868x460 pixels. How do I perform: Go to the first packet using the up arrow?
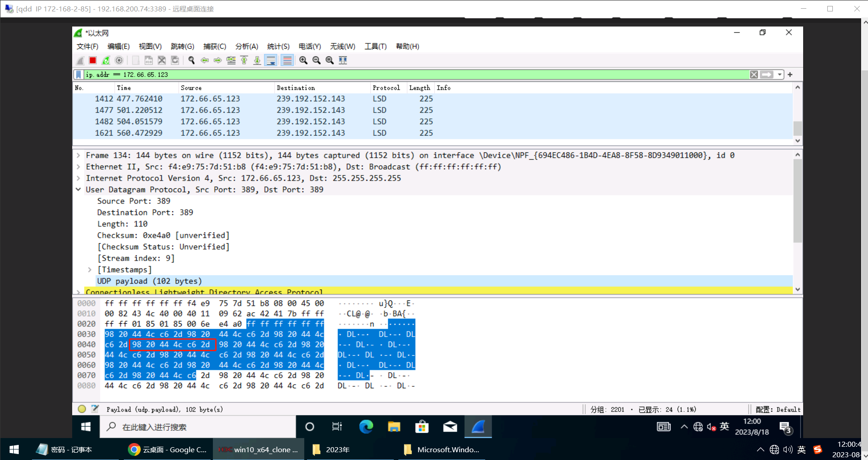(x=244, y=60)
